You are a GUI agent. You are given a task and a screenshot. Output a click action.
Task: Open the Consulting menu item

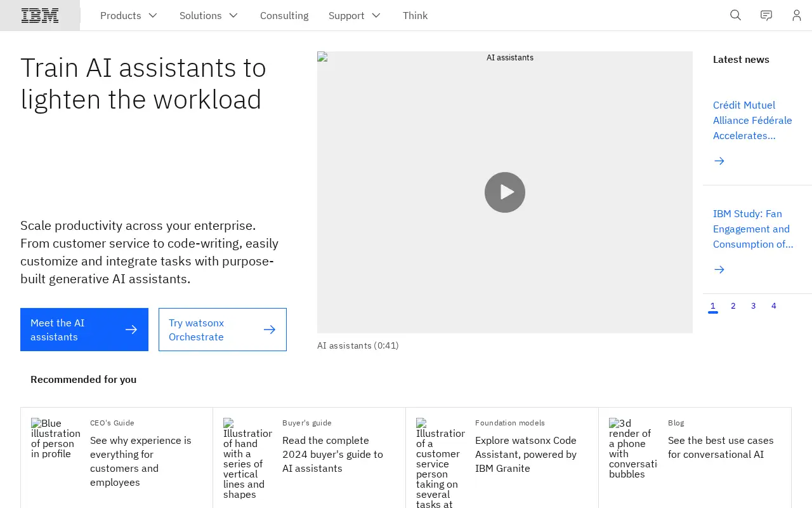point(284,15)
